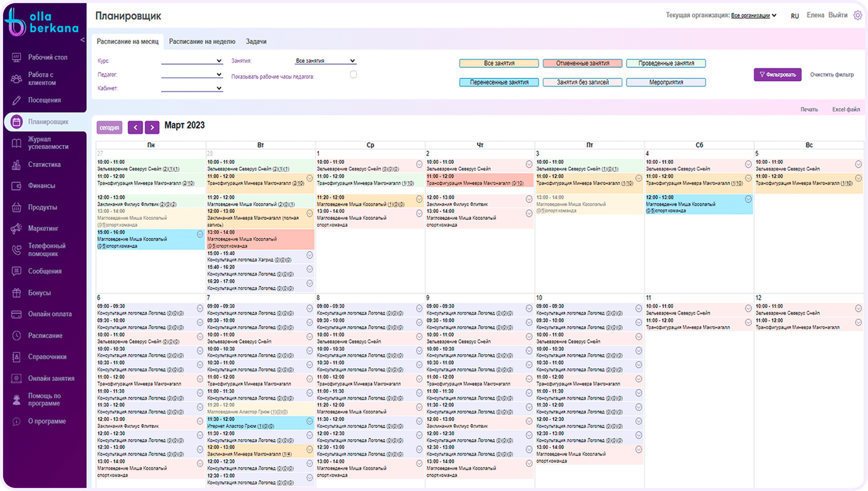
Task: Click the Excel файл link
Action: pyautogui.click(x=846, y=109)
